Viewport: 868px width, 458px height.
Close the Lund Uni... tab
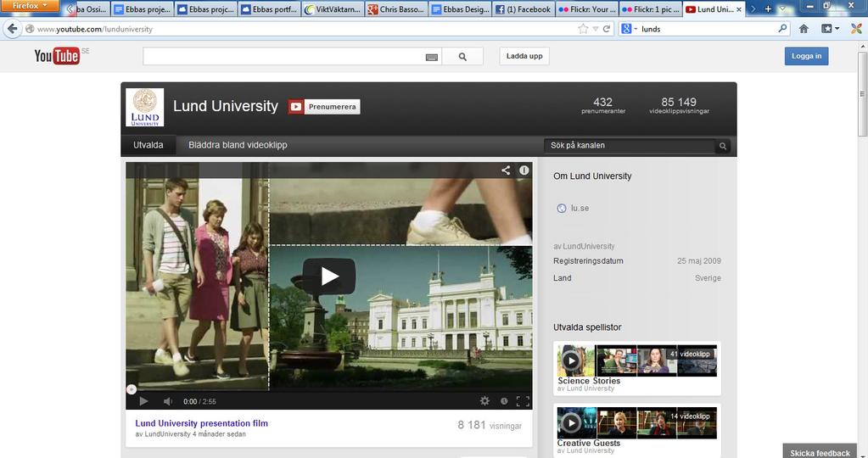click(739, 9)
